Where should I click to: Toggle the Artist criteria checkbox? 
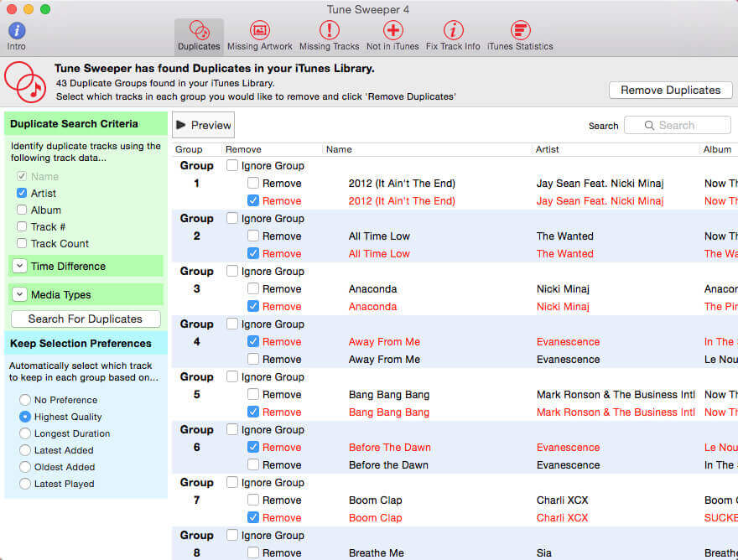[22, 193]
